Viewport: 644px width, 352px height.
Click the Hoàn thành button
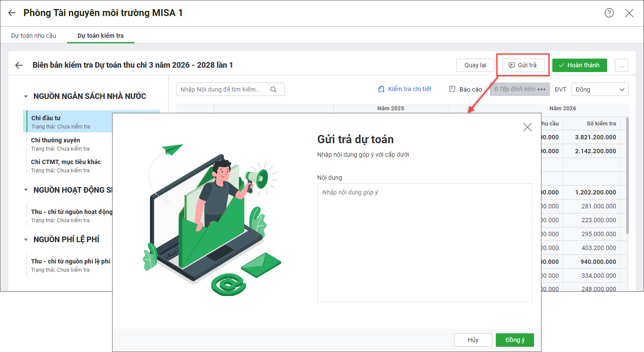579,65
